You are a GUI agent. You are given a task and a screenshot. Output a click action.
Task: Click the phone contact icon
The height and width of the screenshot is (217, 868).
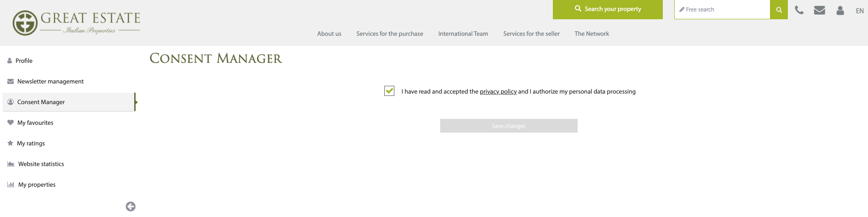pos(799,10)
